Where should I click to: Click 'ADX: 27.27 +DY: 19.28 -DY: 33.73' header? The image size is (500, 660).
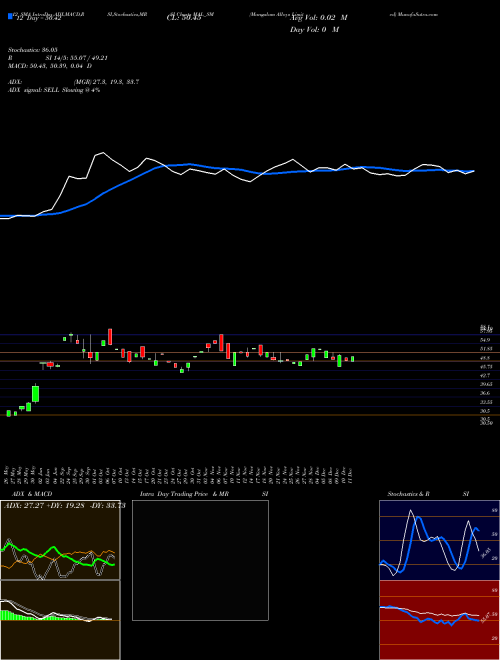point(65,506)
